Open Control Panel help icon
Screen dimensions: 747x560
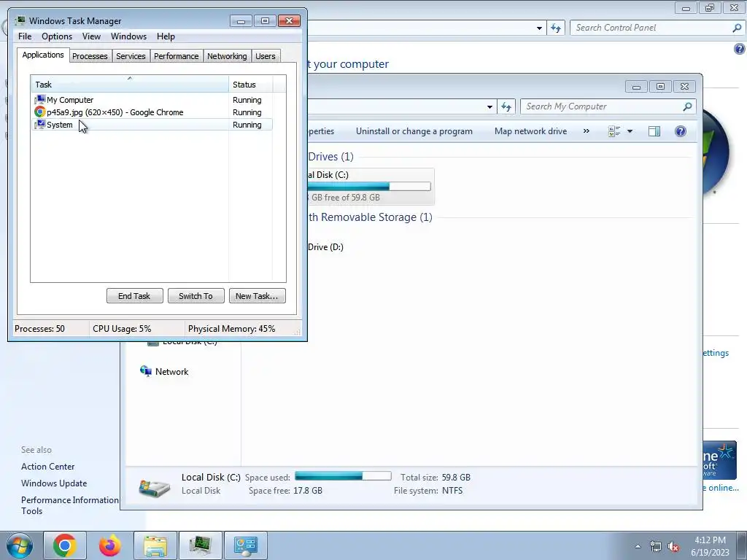point(740,49)
